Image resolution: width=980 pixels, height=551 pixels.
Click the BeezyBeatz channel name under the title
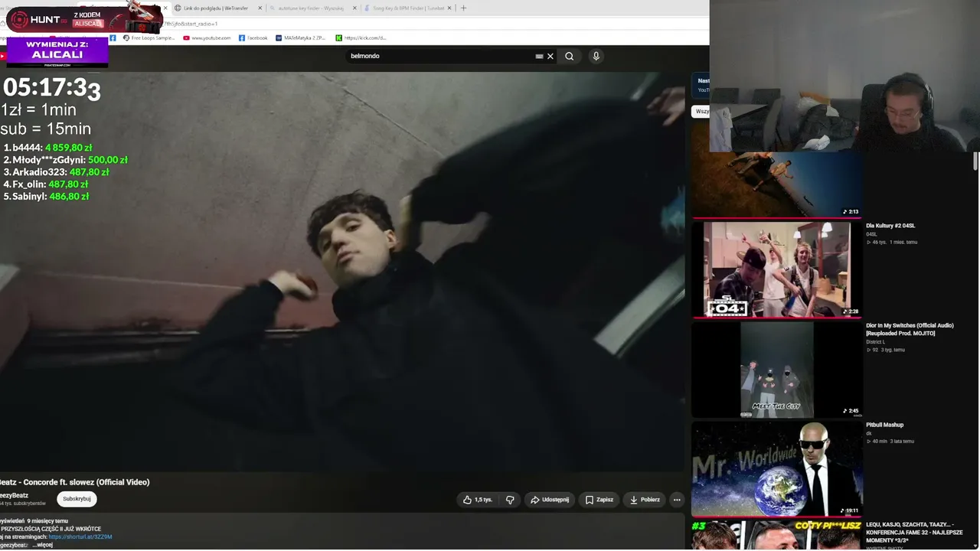[x=14, y=495]
